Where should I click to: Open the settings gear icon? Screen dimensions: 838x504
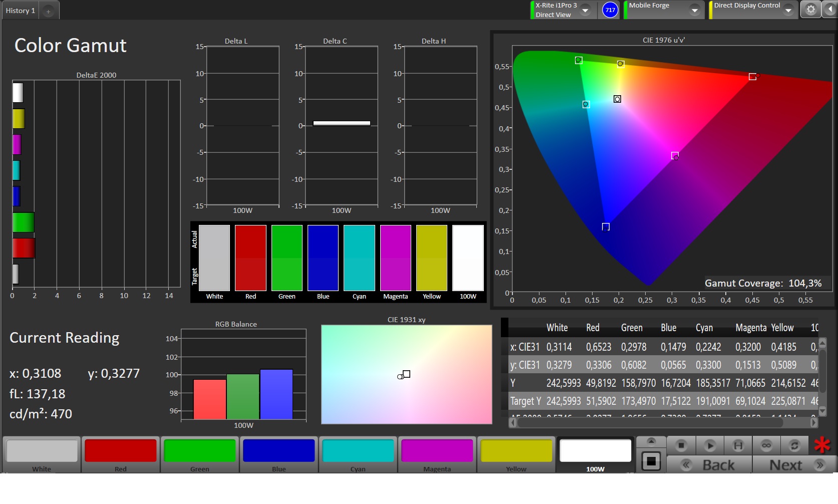pos(810,10)
